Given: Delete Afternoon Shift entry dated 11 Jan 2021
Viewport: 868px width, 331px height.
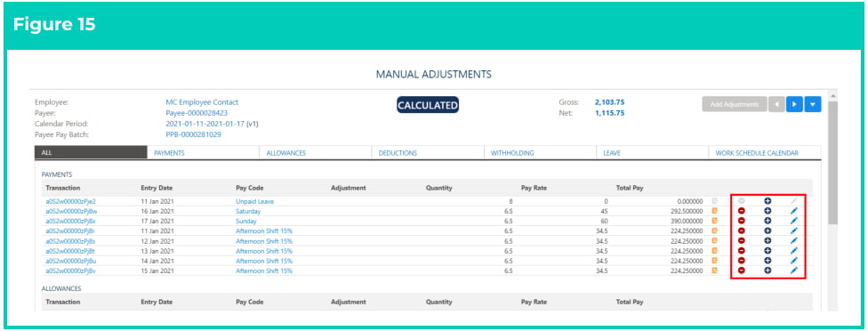Looking at the screenshot, I should 741,230.
